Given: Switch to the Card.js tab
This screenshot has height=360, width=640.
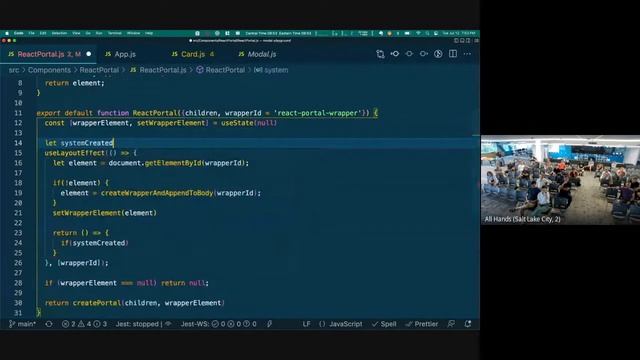Looking at the screenshot, I should [193, 54].
